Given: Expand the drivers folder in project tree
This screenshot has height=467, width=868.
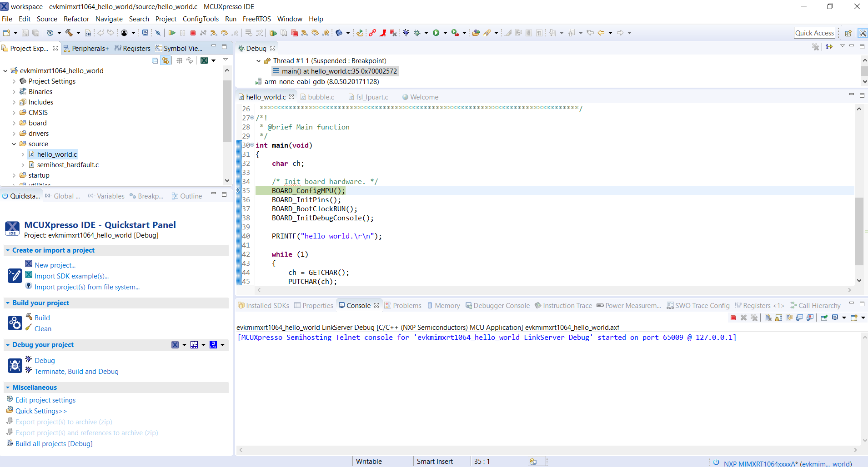Looking at the screenshot, I should [x=14, y=134].
